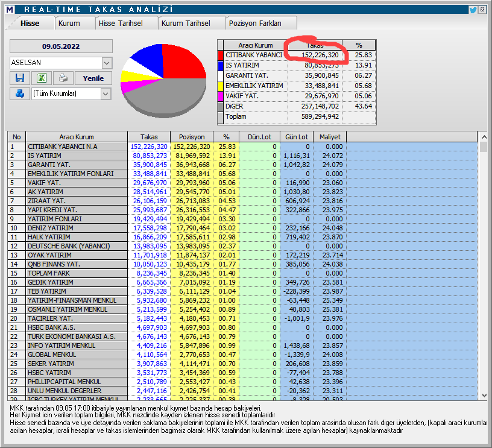
Task: Select DEUTSCHE BANK (YABANCI) row
Action: tap(242, 246)
